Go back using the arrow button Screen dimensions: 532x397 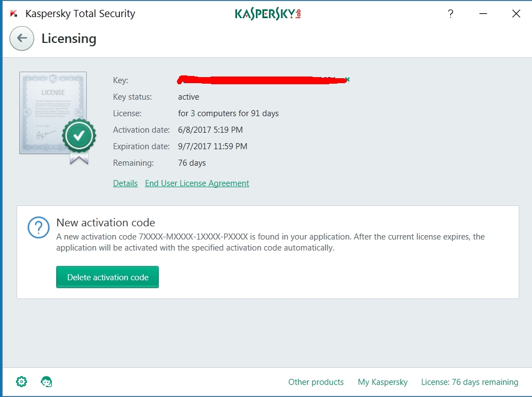[22, 39]
